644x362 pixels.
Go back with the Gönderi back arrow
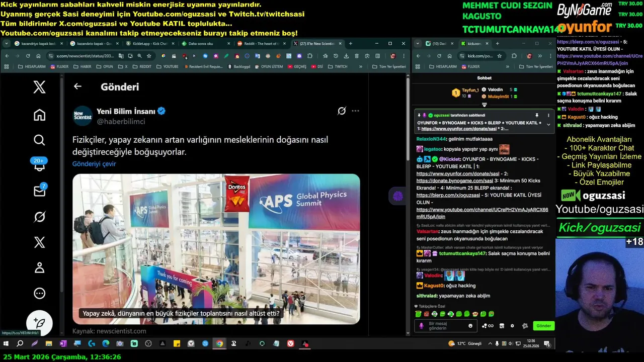click(77, 86)
